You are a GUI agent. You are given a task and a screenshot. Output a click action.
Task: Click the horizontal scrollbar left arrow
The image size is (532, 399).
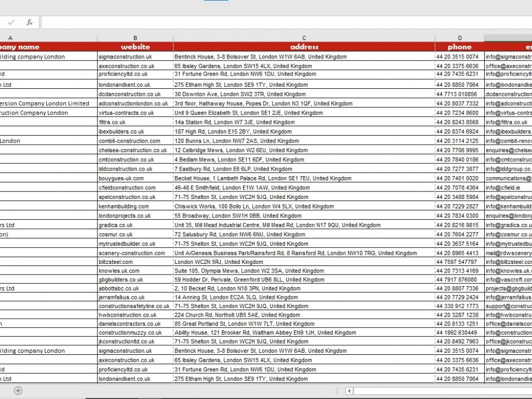pos(349,391)
